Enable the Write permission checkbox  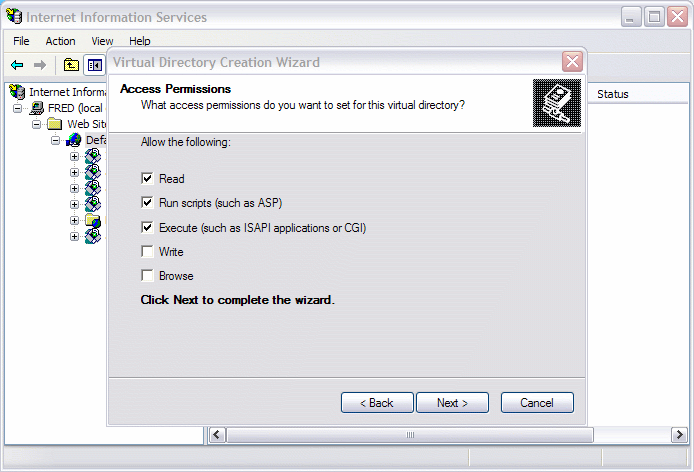[147, 251]
